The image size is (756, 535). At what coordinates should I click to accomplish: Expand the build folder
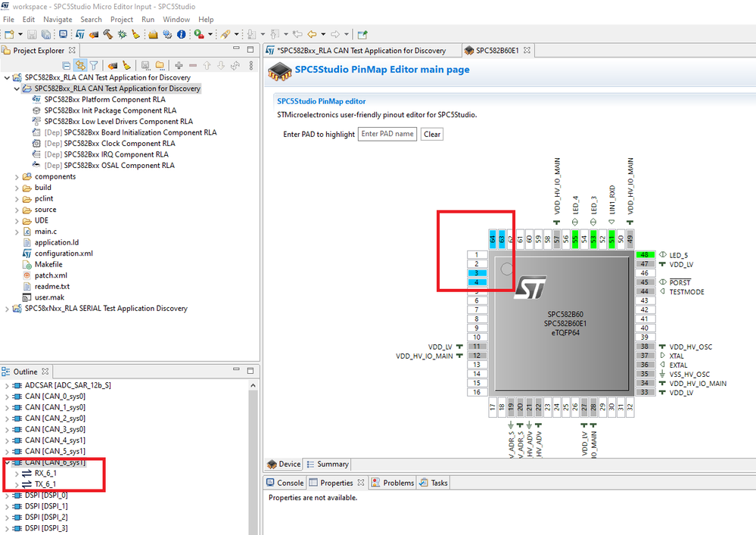coord(17,188)
